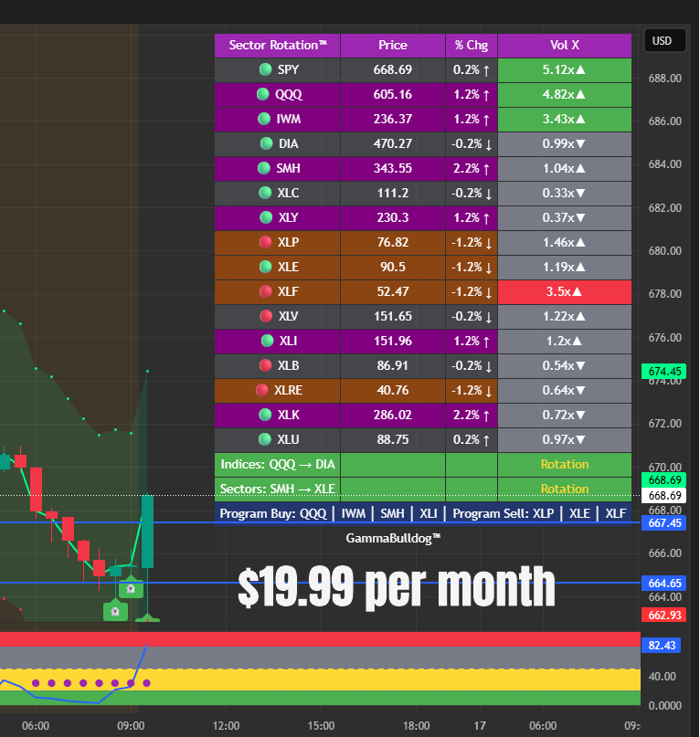Click the blue 82.43 oscillator value label
The image size is (700, 737).
click(x=661, y=646)
